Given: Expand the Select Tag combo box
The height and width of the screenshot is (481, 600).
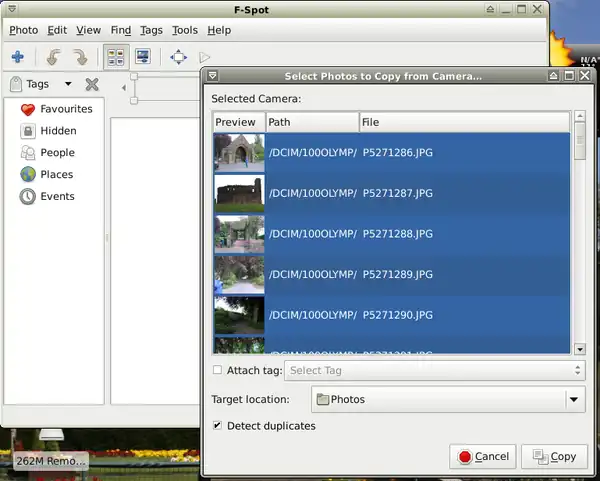Looking at the screenshot, I should tap(435, 371).
